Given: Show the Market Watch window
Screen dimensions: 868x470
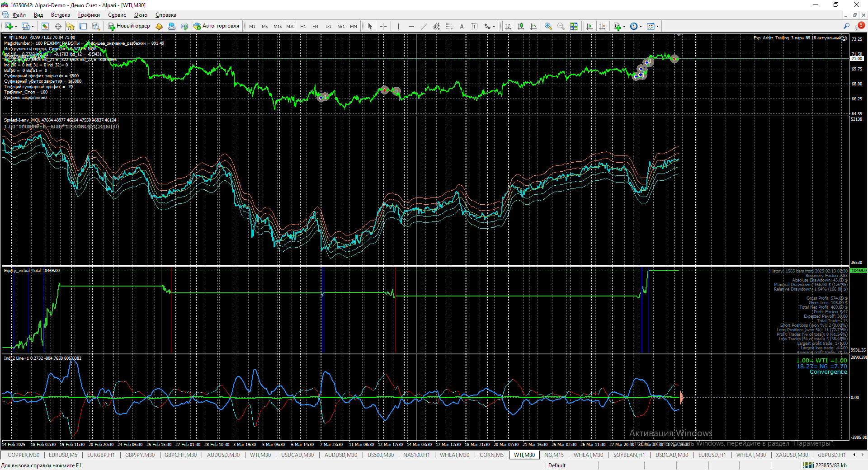Looking at the screenshot, I should [x=45, y=26].
